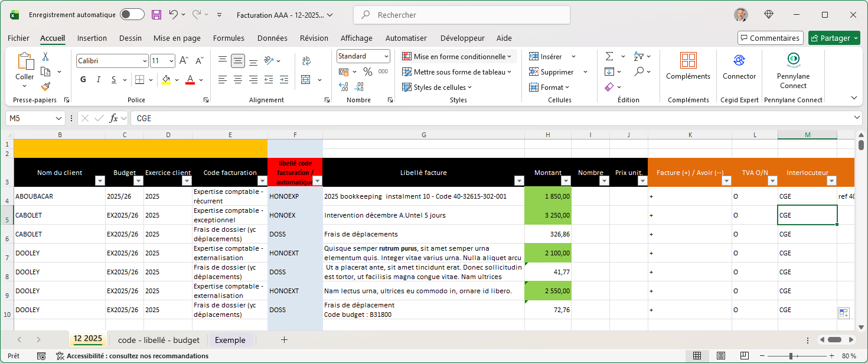This screenshot has width=868, height=363.
Task: Click the AutoSum sigma icon
Action: (x=609, y=56)
